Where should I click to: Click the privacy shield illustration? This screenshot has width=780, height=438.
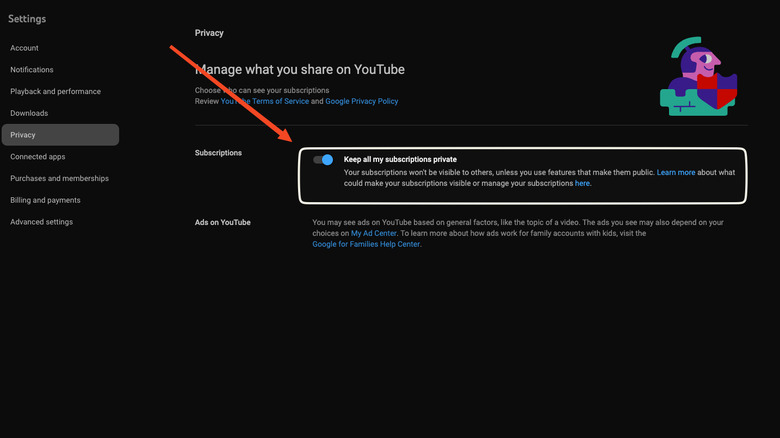click(698, 76)
